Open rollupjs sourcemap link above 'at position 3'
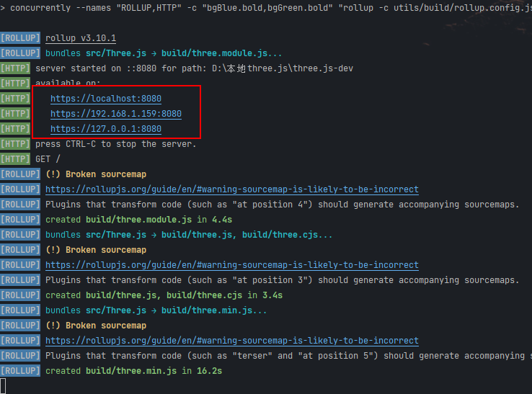 232,265
